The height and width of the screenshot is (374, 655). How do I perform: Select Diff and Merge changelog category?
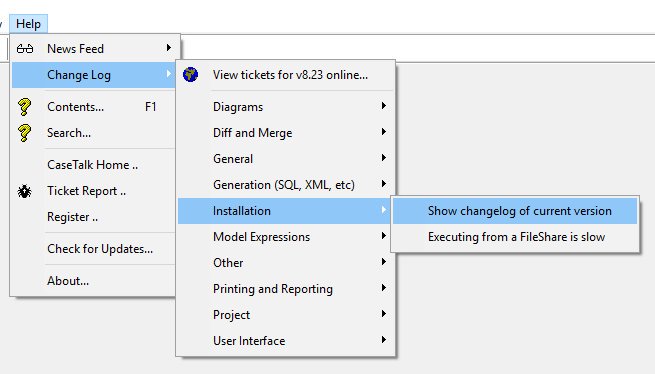[x=286, y=133]
